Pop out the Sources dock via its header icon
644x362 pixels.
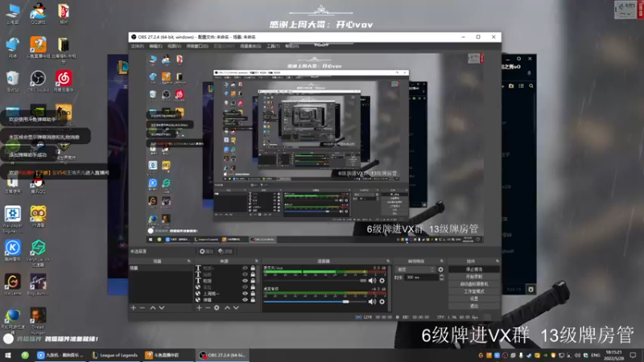(x=257, y=261)
